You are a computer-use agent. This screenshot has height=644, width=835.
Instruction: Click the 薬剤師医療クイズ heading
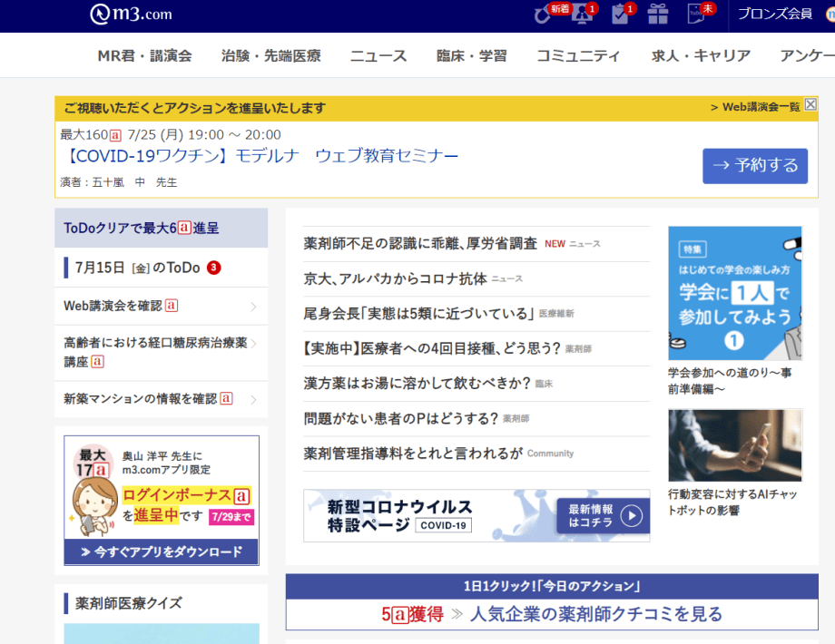coord(128,603)
